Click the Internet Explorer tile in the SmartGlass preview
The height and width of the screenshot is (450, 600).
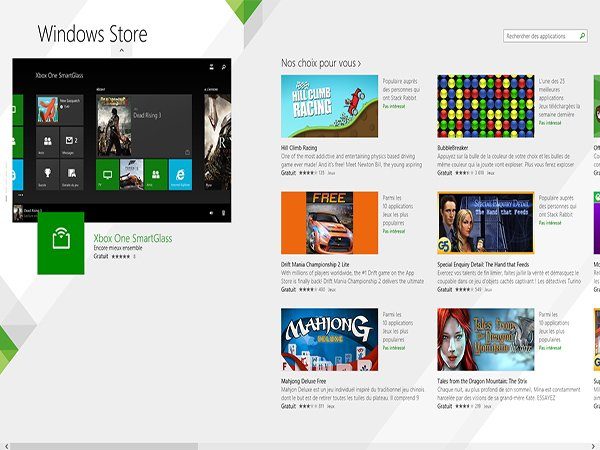pos(180,175)
